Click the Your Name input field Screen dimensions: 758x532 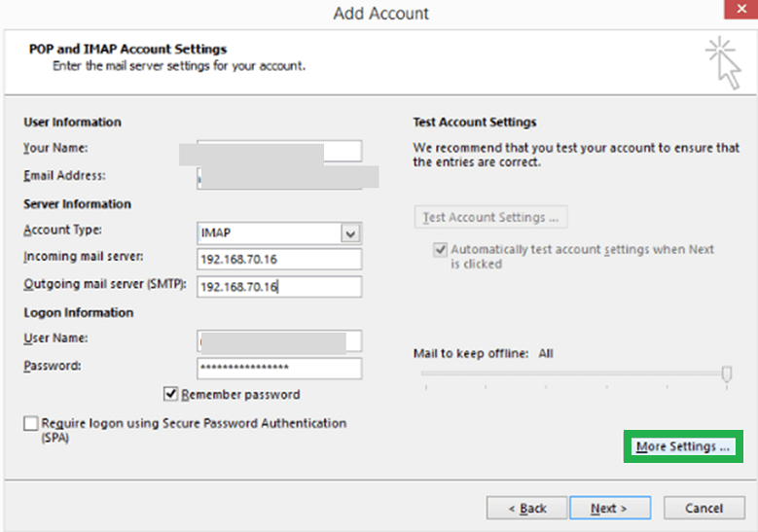point(279,151)
